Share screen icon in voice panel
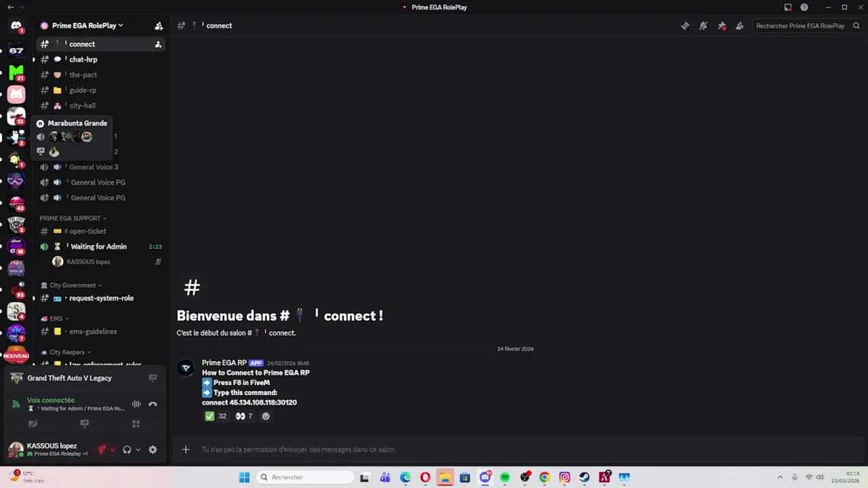 84,424
